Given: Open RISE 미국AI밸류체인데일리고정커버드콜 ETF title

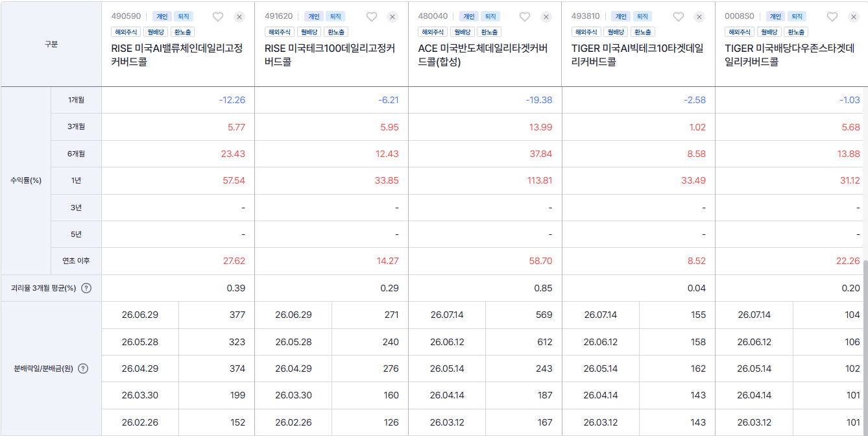Looking at the screenshot, I should [177, 55].
